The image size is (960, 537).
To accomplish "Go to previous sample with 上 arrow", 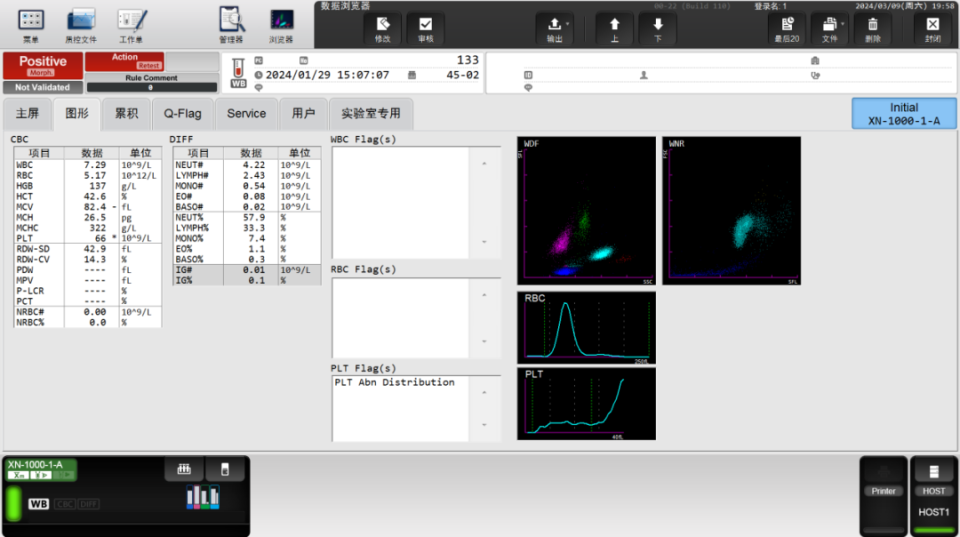I will pyautogui.click(x=614, y=28).
